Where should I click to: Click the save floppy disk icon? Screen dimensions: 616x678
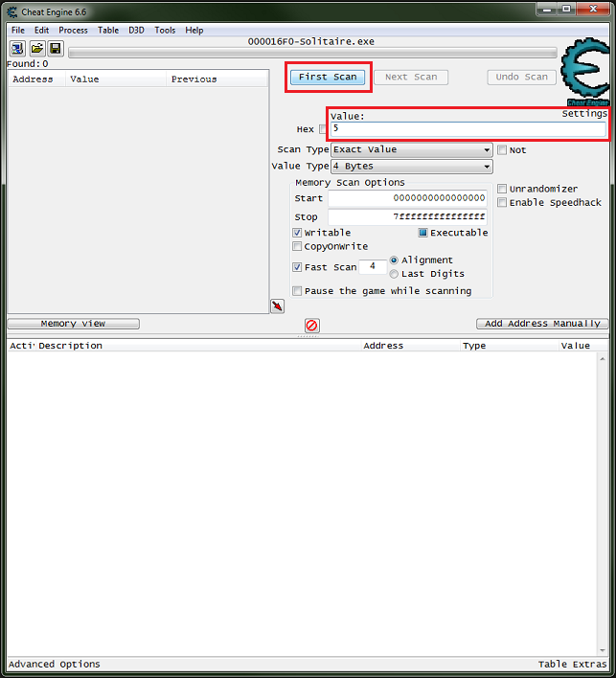(x=56, y=48)
